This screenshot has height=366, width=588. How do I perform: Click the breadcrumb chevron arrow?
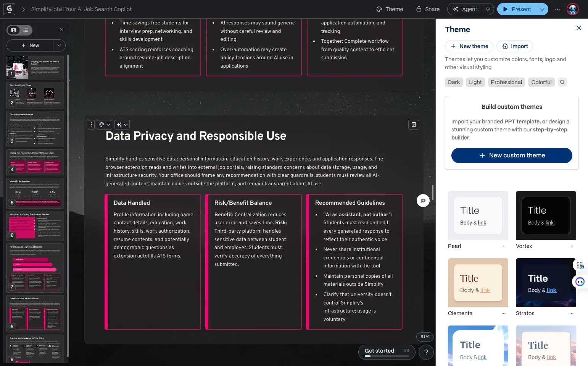(23, 9)
